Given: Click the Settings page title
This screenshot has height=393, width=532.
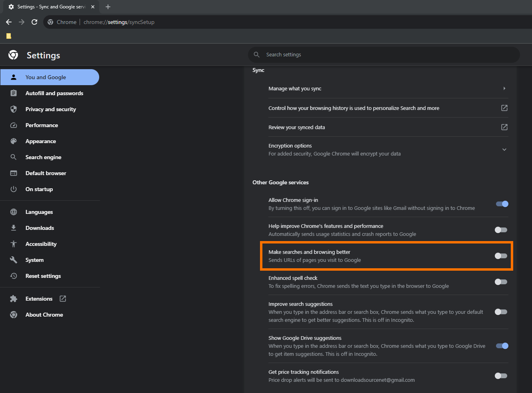Looking at the screenshot, I should (43, 55).
